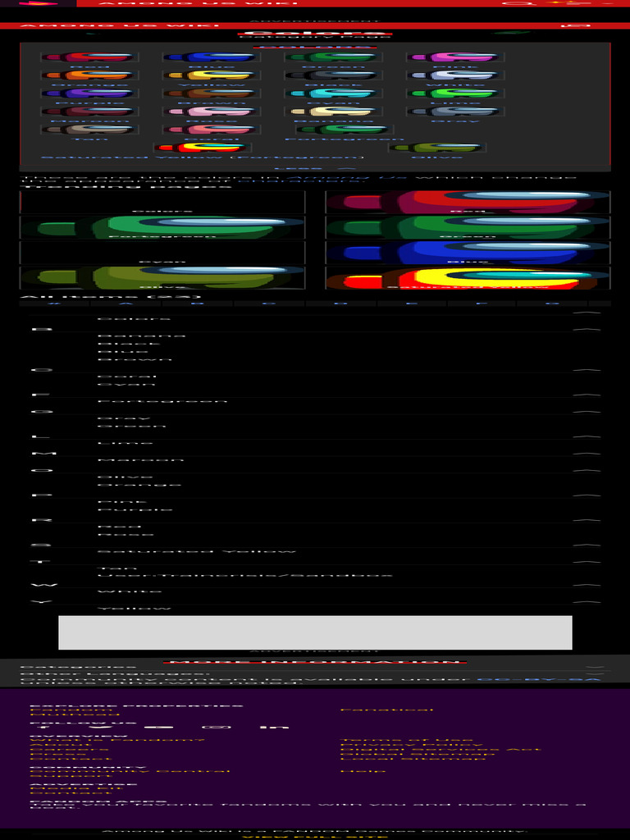The image size is (630, 840).
Task: Click the Maroon crewmate icon in the navbox
Action: tap(89, 112)
